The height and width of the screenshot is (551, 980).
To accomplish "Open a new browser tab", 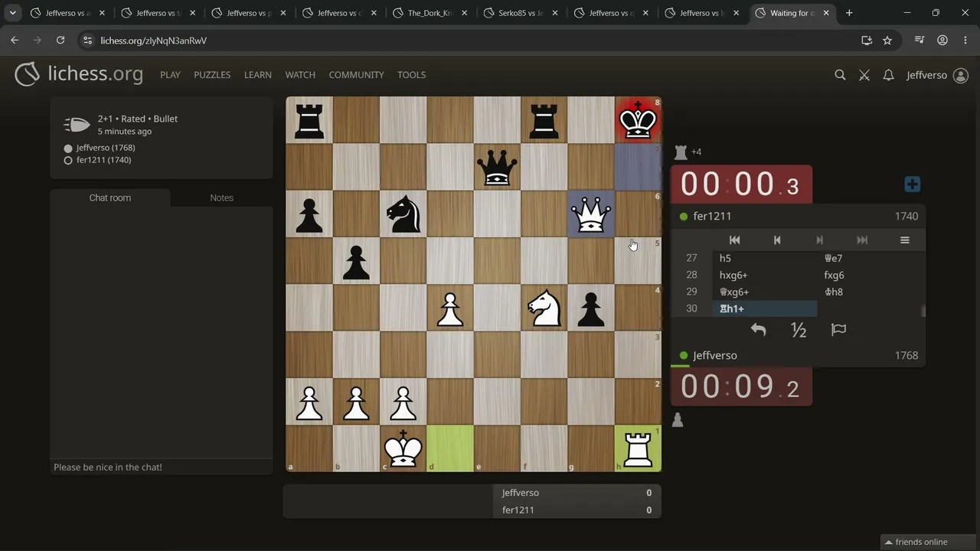I will tap(849, 13).
